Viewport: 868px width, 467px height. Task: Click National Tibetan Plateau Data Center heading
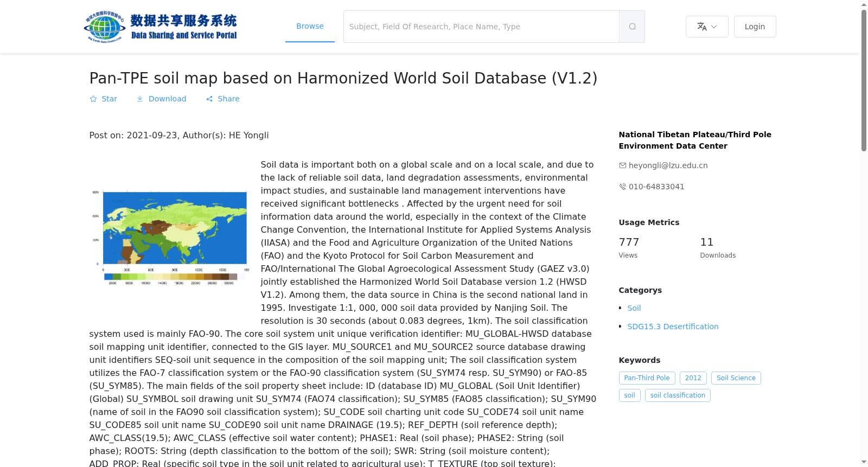(695, 140)
